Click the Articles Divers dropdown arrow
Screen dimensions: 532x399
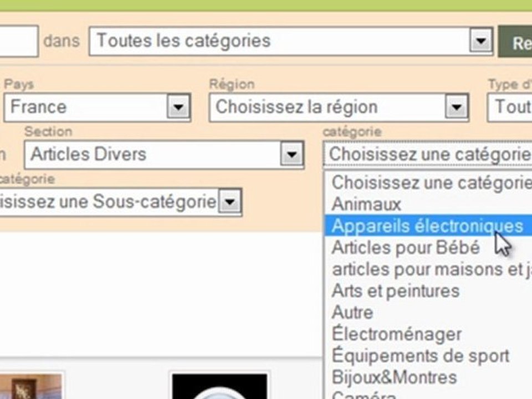pyautogui.click(x=292, y=155)
